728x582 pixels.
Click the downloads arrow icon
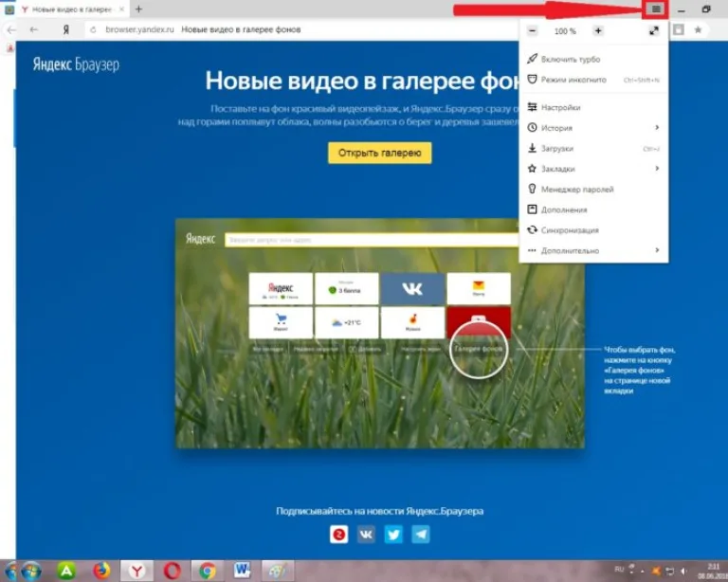click(532, 148)
